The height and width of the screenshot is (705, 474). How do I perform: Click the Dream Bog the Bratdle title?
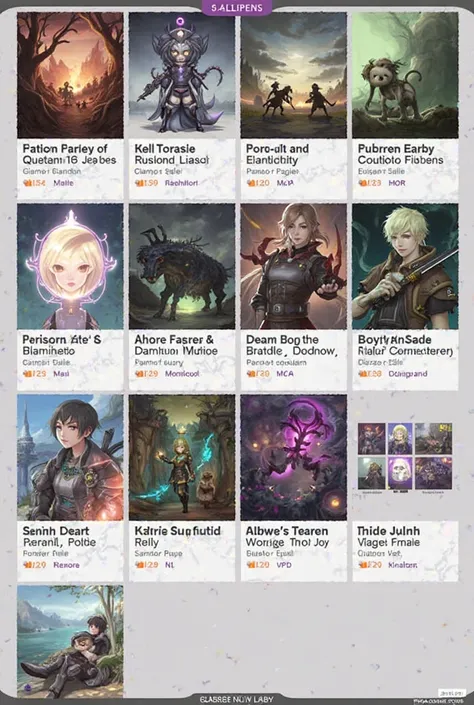(291, 345)
